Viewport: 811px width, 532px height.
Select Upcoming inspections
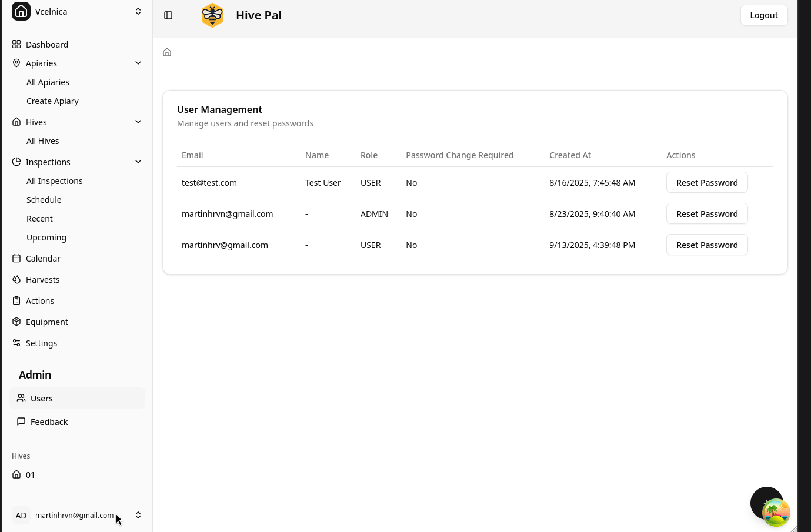46,237
